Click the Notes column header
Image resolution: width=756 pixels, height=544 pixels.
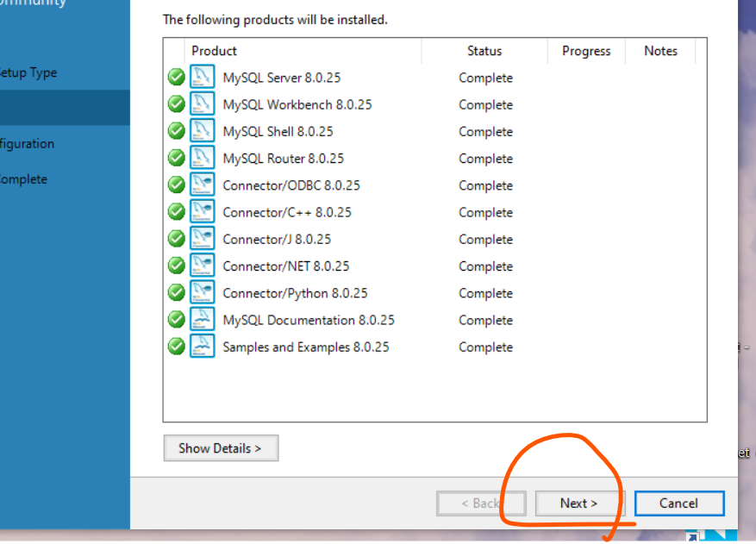pos(660,51)
